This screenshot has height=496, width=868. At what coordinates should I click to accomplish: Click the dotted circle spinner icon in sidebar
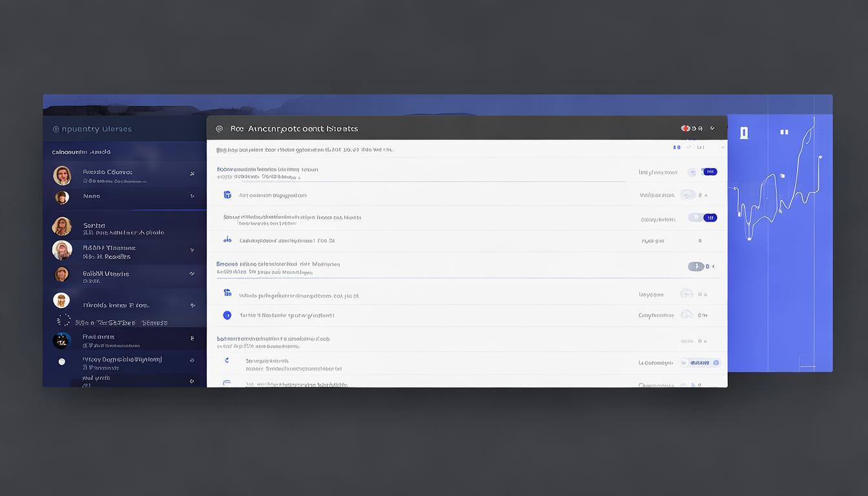pyautogui.click(x=63, y=321)
